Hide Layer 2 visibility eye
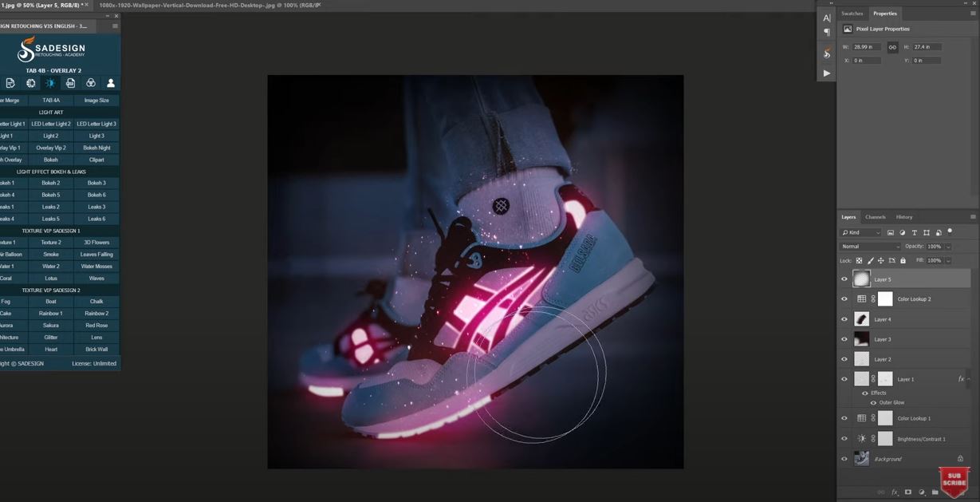980x502 pixels. coord(844,359)
